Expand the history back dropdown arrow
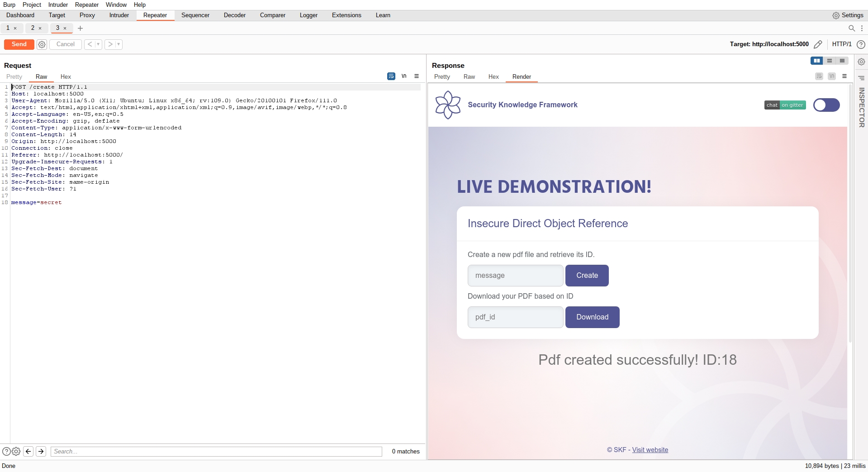 98,44
